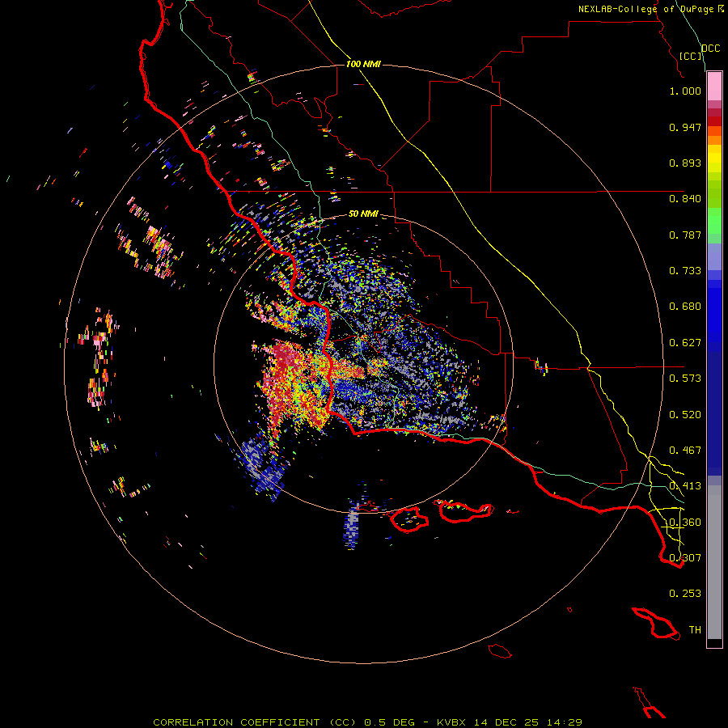Image resolution: width=728 pixels, height=728 pixels.
Task: Click the TH label near legend bottom
Action: click(695, 630)
